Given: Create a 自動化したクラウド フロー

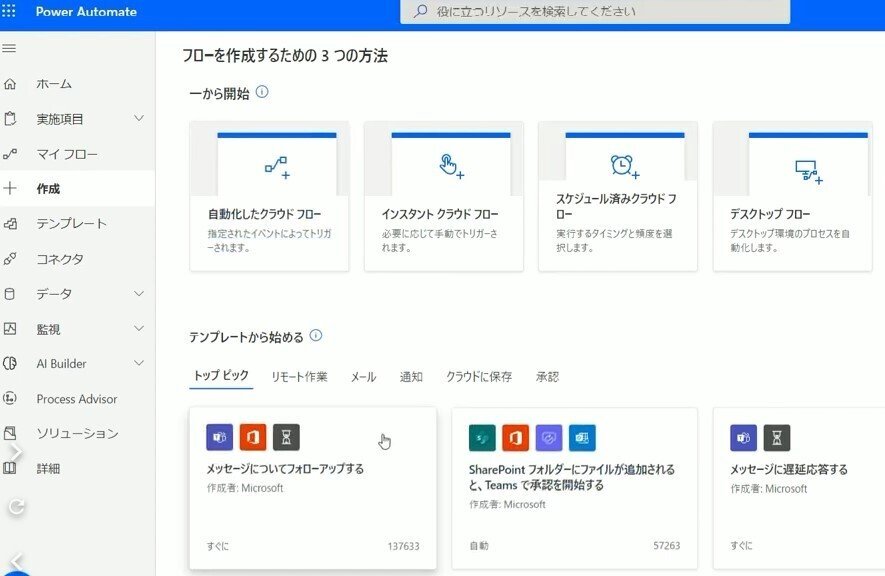Looking at the screenshot, I should pos(269,196).
